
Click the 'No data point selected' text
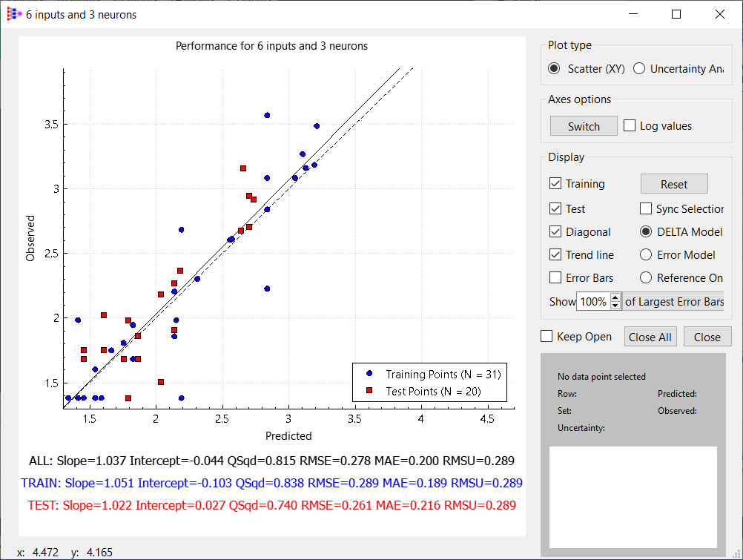click(602, 377)
